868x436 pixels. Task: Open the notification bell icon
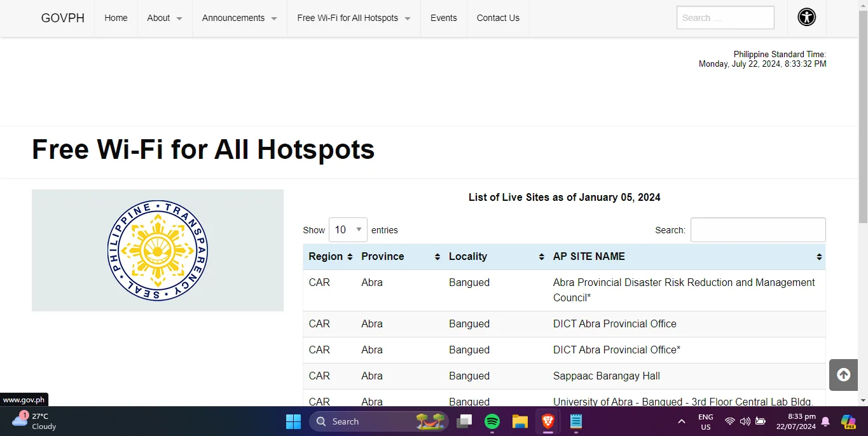pyautogui.click(x=825, y=421)
